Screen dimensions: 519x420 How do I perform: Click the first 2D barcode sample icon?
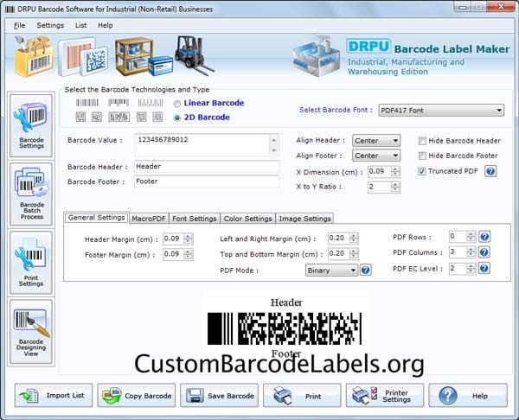tap(80, 117)
